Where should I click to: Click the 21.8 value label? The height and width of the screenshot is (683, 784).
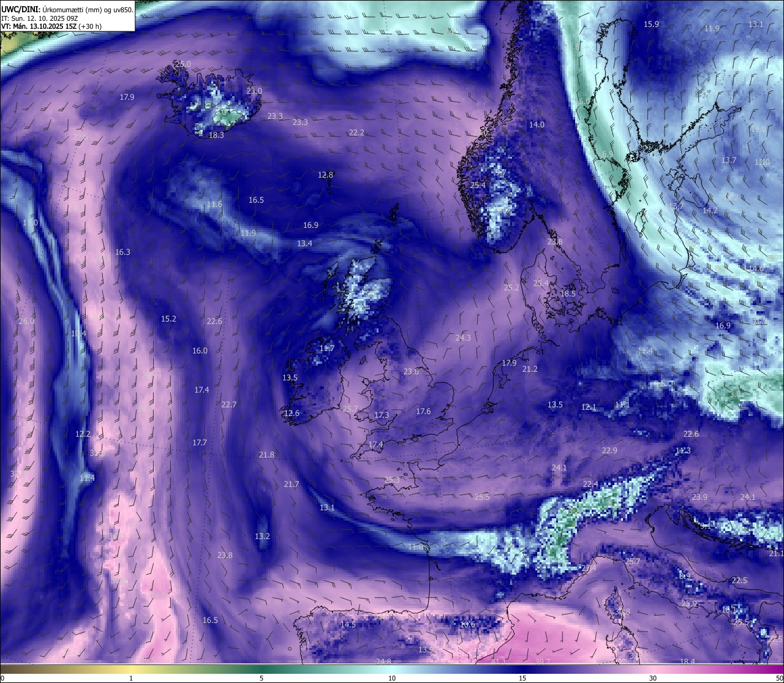[266, 455]
